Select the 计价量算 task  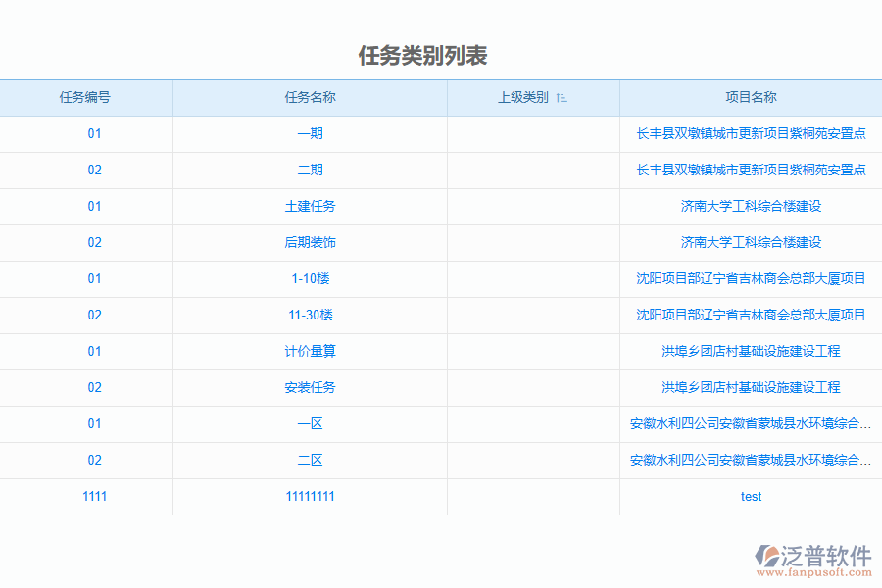311,351
